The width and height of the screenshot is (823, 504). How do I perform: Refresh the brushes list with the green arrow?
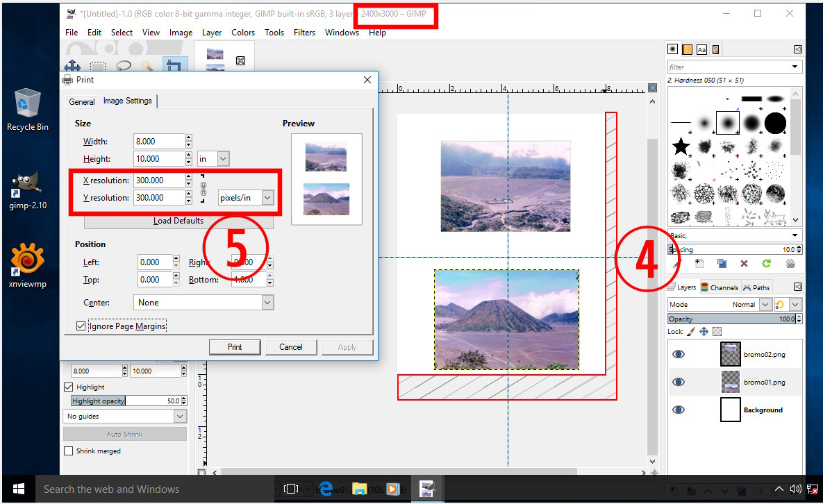tap(766, 263)
